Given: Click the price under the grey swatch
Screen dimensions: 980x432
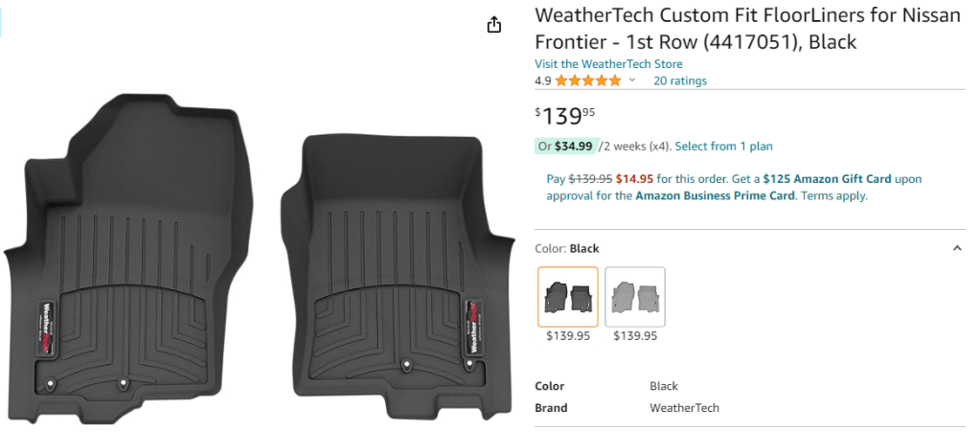Looking at the screenshot, I should coord(635,336).
